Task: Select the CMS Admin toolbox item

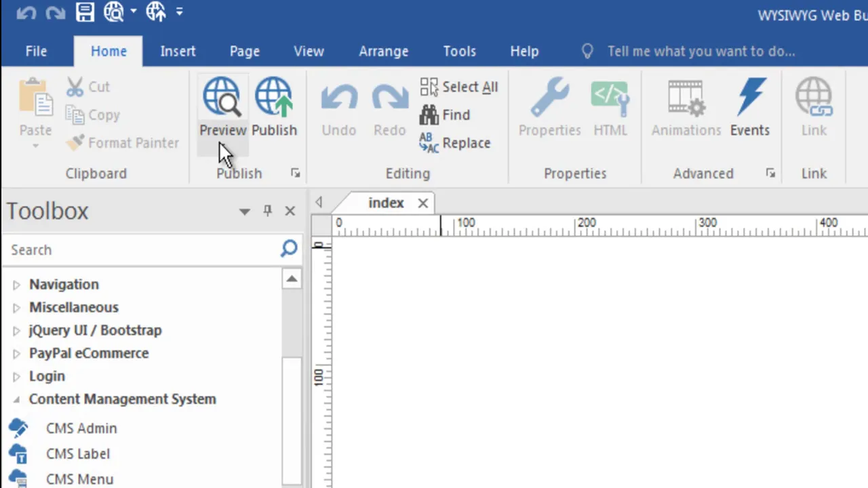Action: click(x=62, y=428)
